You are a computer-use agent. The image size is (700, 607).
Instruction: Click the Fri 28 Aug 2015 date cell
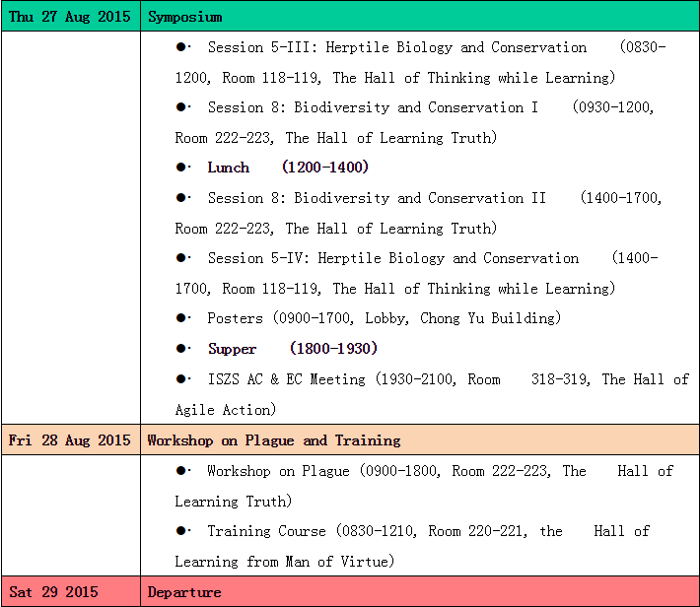[70, 440]
